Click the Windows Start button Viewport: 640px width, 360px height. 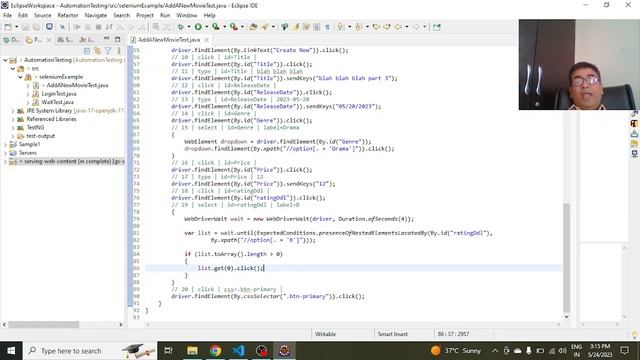[x=11, y=351]
